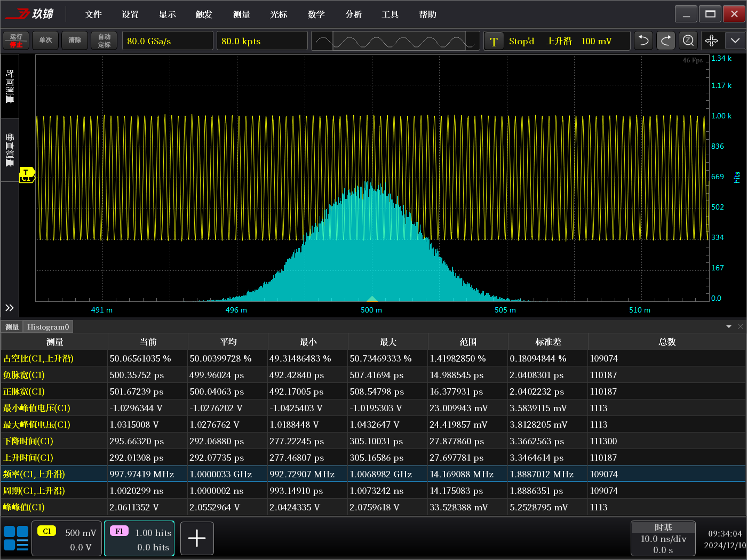Click the redo arrow icon
The width and height of the screenshot is (747, 560).
tap(666, 41)
